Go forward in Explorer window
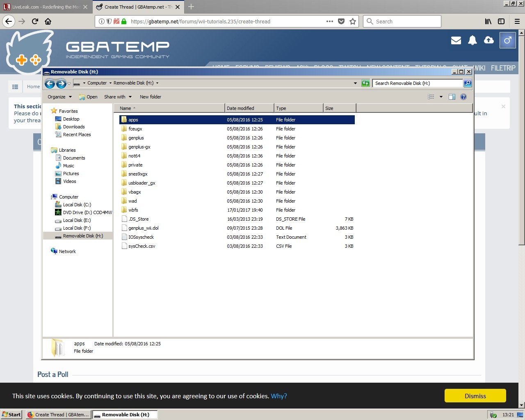 point(61,84)
